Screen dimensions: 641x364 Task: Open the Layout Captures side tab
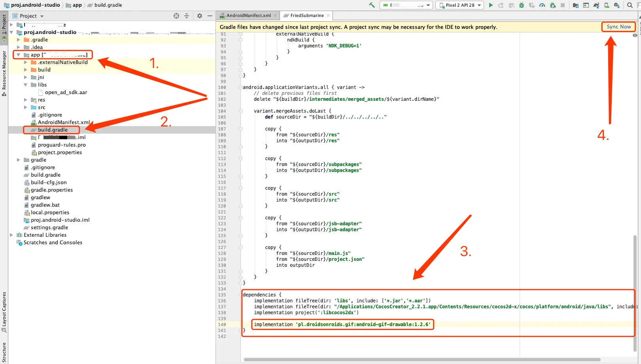[4, 312]
